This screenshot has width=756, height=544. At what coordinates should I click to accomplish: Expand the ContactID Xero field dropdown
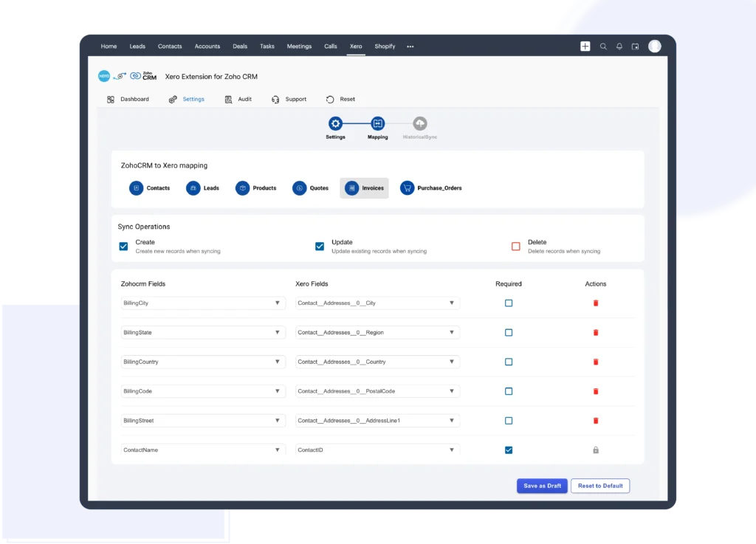452,449
